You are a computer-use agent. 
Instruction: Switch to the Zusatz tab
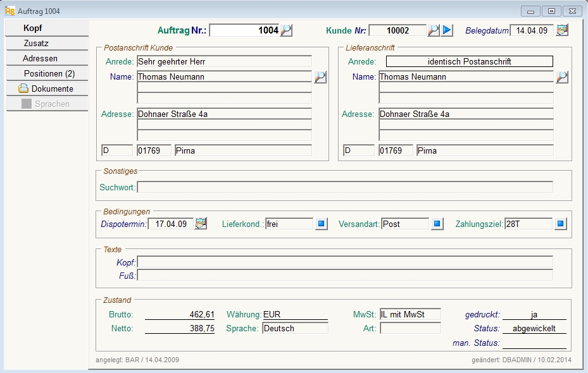pyautogui.click(x=47, y=44)
